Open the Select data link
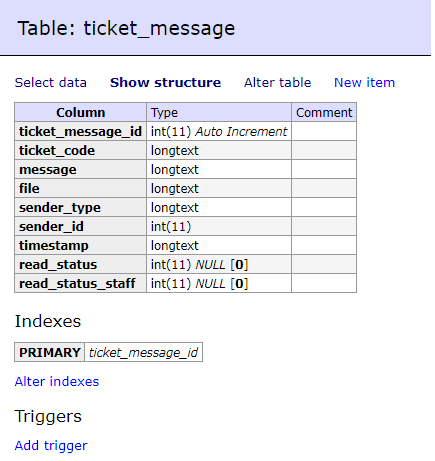 (51, 83)
